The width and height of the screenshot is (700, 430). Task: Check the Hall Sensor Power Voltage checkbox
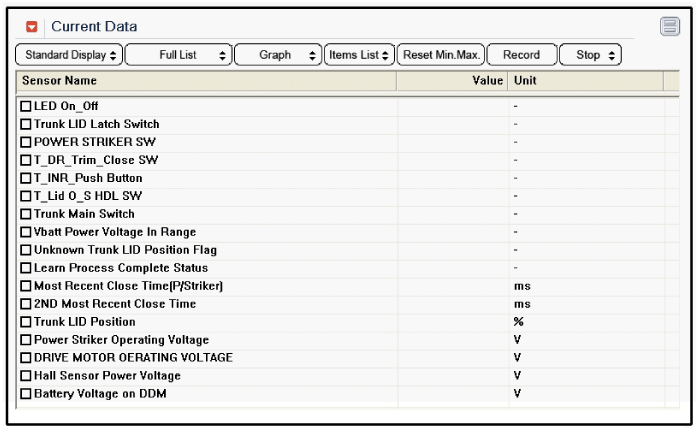[26, 376]
